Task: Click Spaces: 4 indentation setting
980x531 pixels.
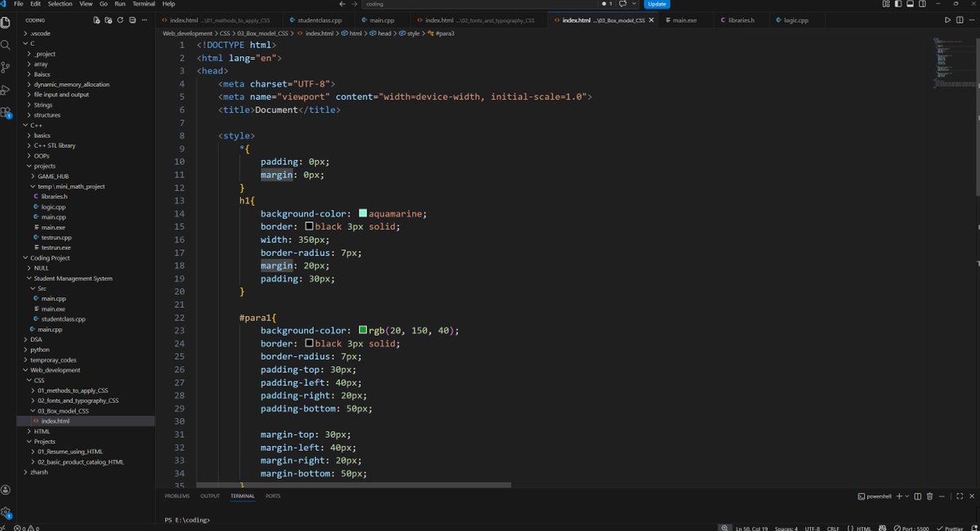Action: 786,528
